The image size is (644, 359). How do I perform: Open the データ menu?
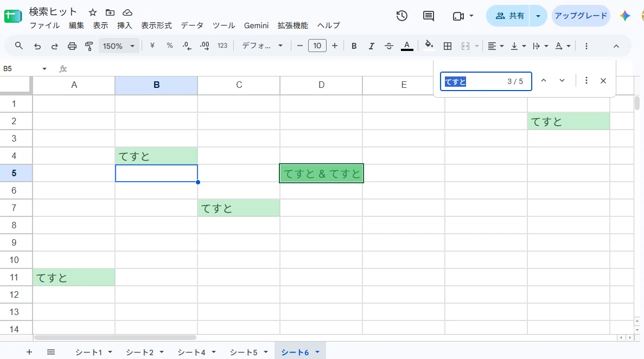192,25
